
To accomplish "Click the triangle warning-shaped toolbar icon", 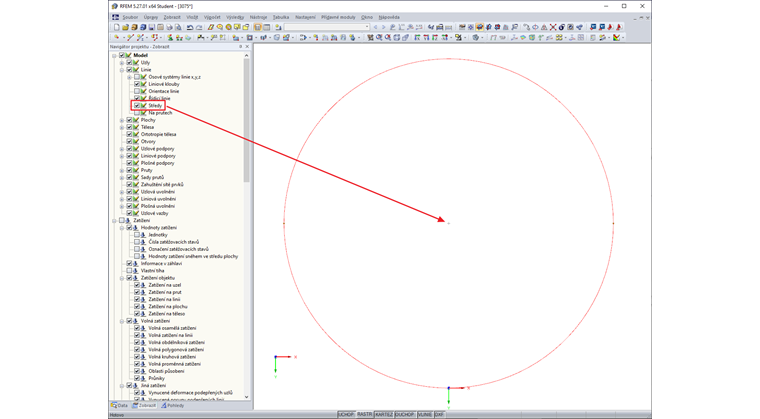I will tap(544, 27).
